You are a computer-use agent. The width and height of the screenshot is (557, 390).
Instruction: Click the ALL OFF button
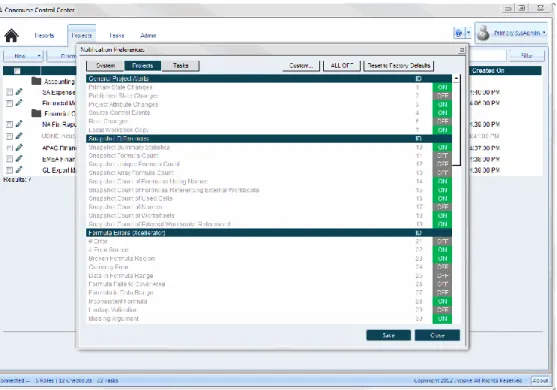(342, 66)
